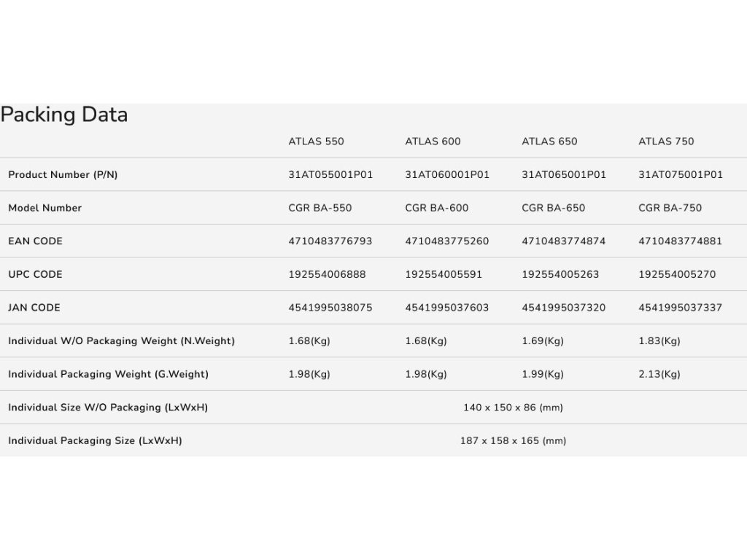Screen dimensions: 747x560
Task: Select model number CGR BA-600
Action: point(437,208)
